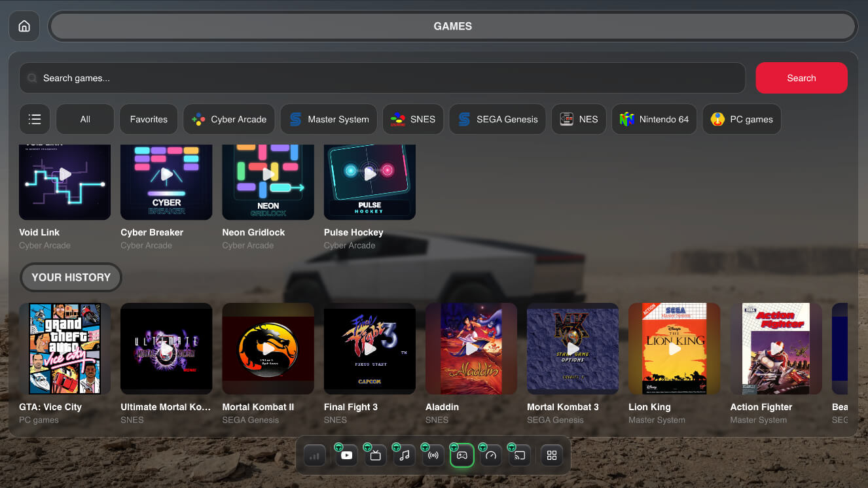Click the GAMES title bar
This screenshot has width=868, height=488.
[453, 26]
